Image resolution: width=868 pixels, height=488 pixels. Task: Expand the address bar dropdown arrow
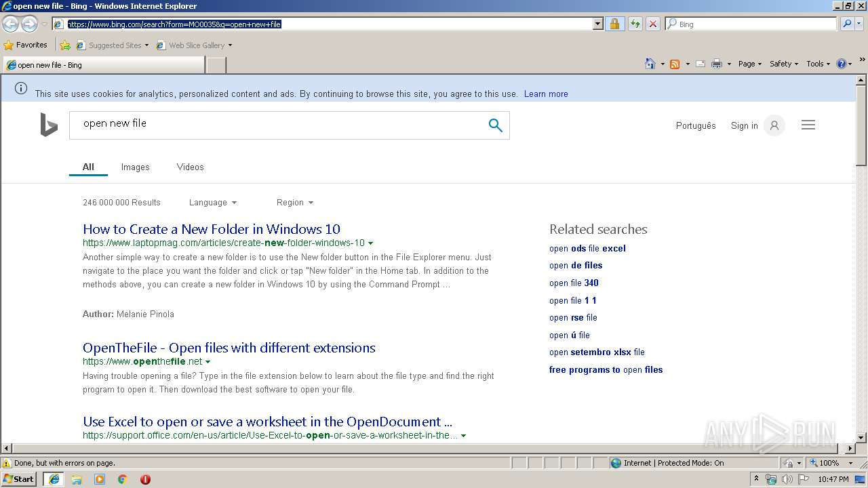point(597,24)
